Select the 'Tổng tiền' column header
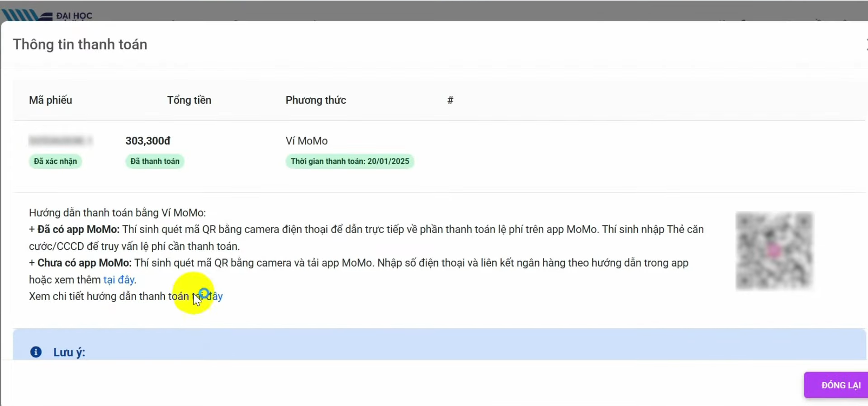This screenshot has width=868, height=406. coord(189,100)
